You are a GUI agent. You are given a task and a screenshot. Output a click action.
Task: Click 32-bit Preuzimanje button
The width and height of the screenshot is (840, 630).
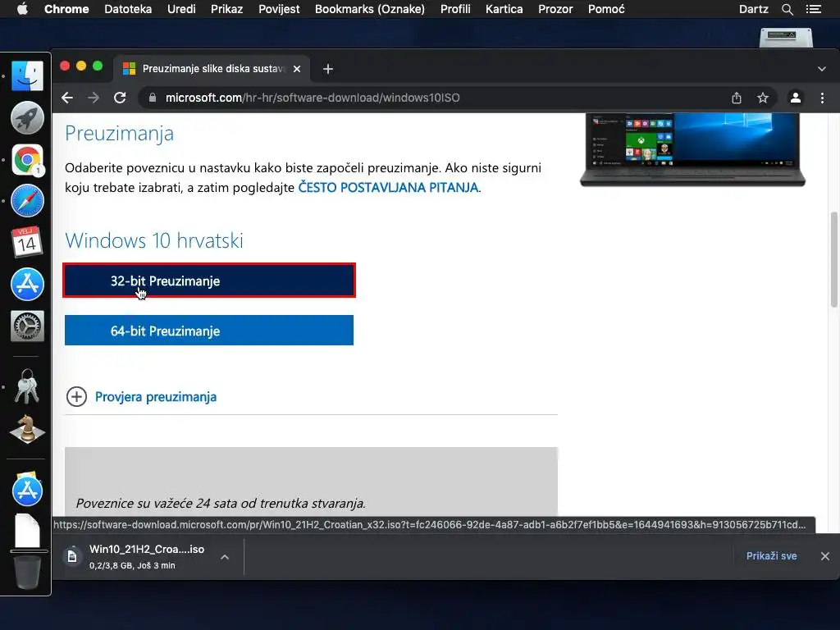tap(209, 281)
